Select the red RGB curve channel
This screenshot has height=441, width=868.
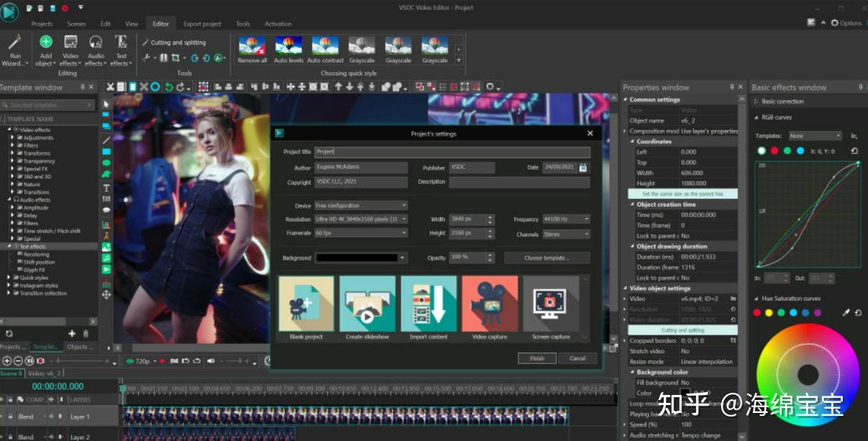774,150
